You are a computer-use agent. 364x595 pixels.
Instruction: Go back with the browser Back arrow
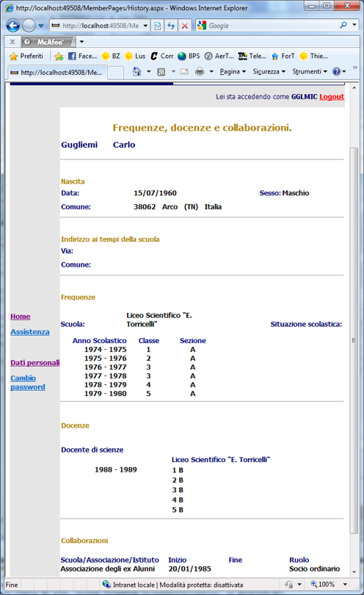tap(13, 26)
